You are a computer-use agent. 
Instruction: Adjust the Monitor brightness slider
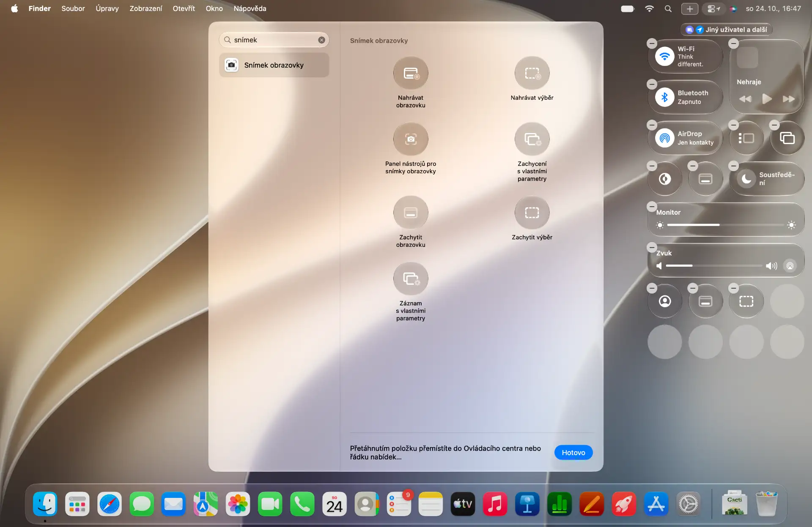(x=726, y=225)
